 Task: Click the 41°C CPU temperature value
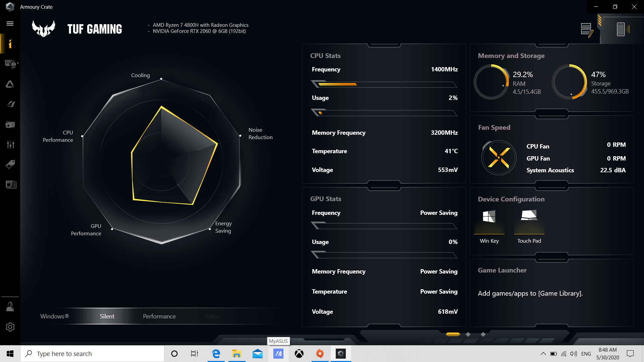[451, 151]
